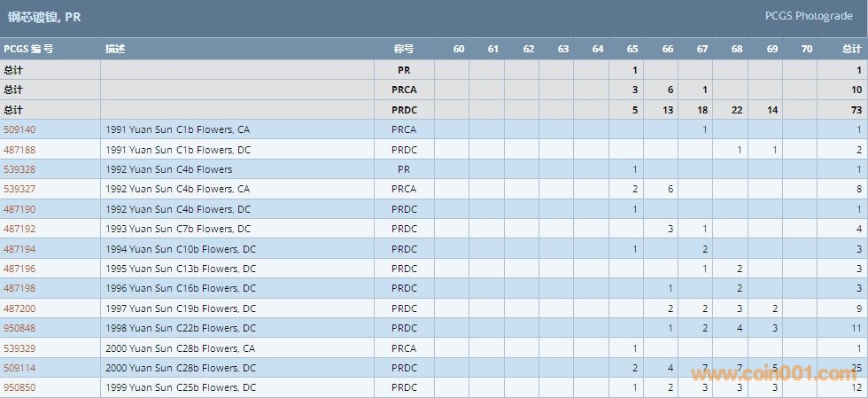
Task: Click the "描述" column header
Action: pyautogui.click(x=115, y=49)
